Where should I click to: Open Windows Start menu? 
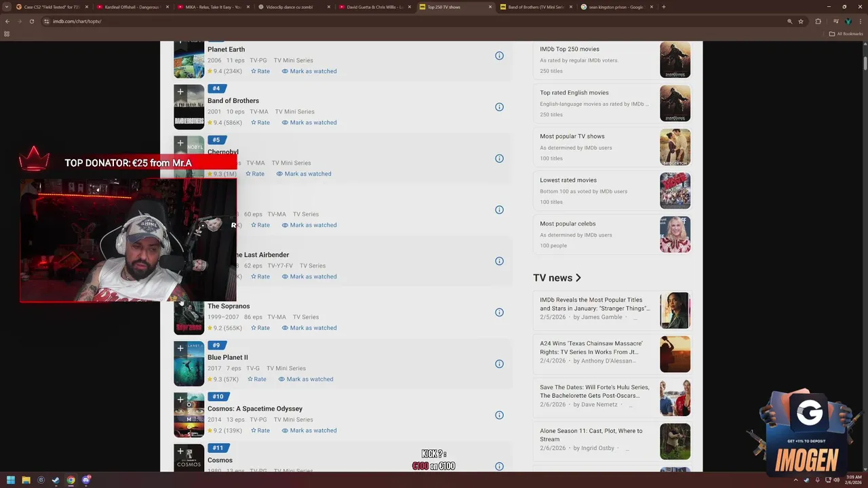[11, 480]
